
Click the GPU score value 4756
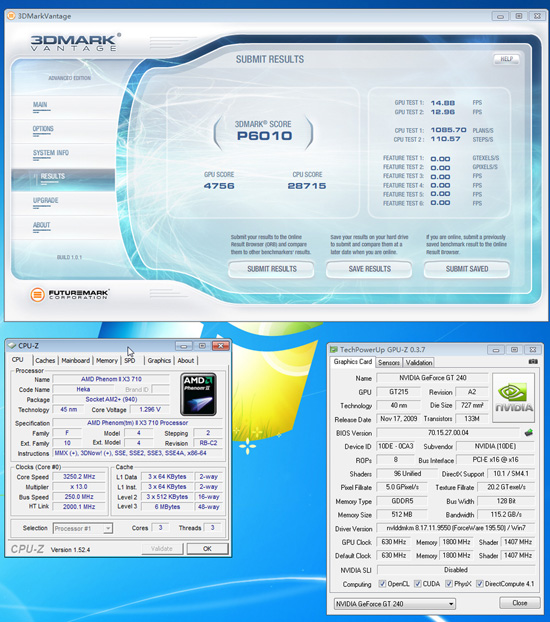click(x=219, y=186)
